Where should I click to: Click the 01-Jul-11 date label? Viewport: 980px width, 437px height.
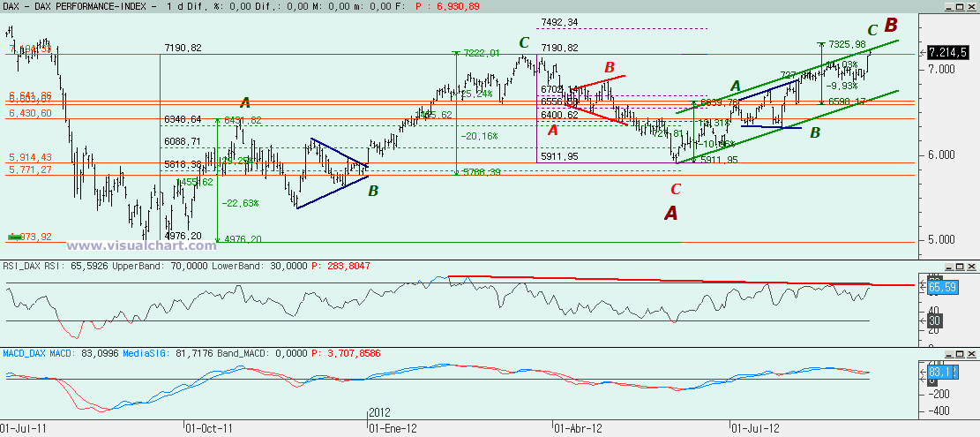point(23,429)
